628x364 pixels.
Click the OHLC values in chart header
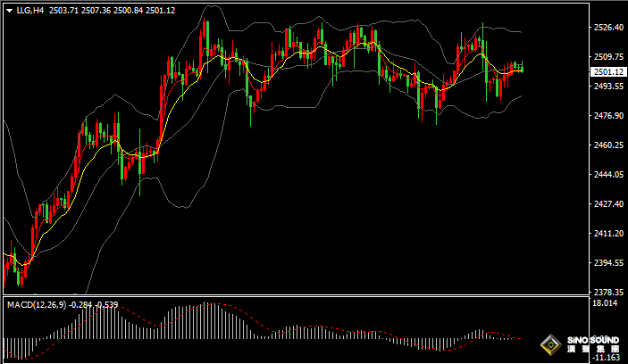111,10
